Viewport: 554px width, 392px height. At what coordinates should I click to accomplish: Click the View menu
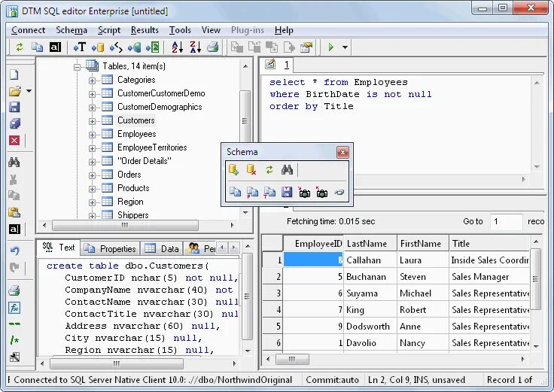pyautogui.click(x=211, y=30)
